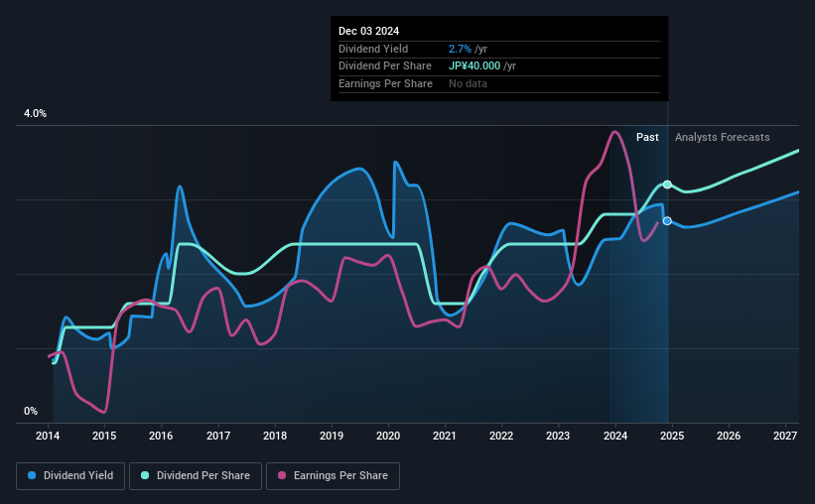Click the Dividend Per Share tooltip row label
Screen dimensions: 815x504
384,66
